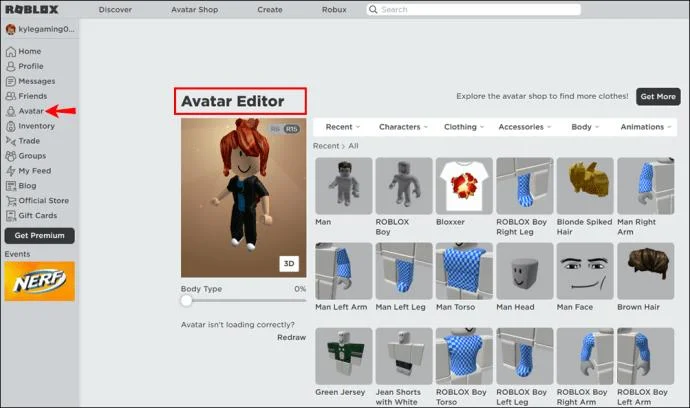
Task: Click All in the breadcrumb
Action: point(353,146)
